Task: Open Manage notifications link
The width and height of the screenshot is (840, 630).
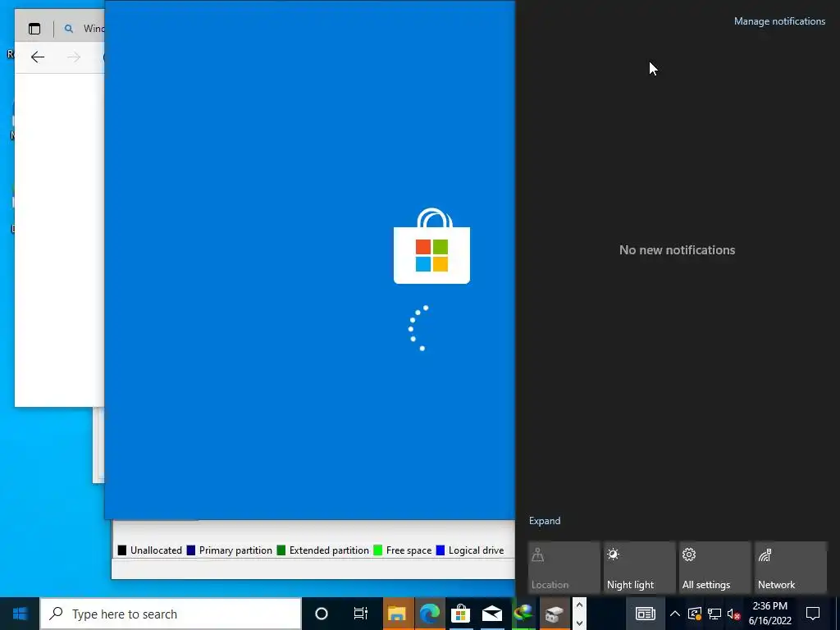Action: pos(779,21)
